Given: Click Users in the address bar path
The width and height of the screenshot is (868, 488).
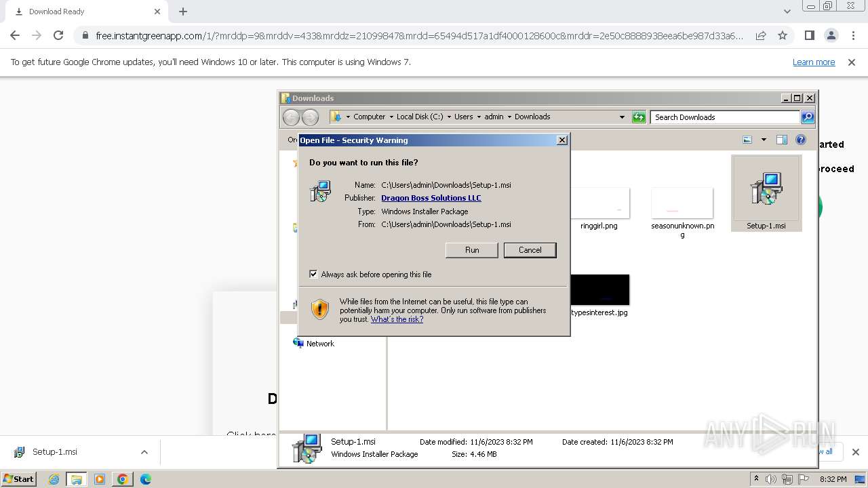Looking at the screenshot, I should 464,117.
